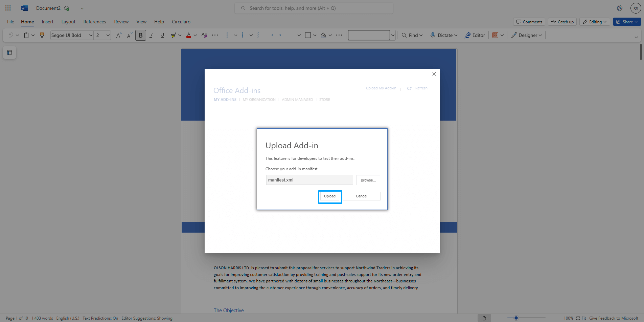Click the clipboard paste icon
The image size is (644, 322).
pos(26,35)
